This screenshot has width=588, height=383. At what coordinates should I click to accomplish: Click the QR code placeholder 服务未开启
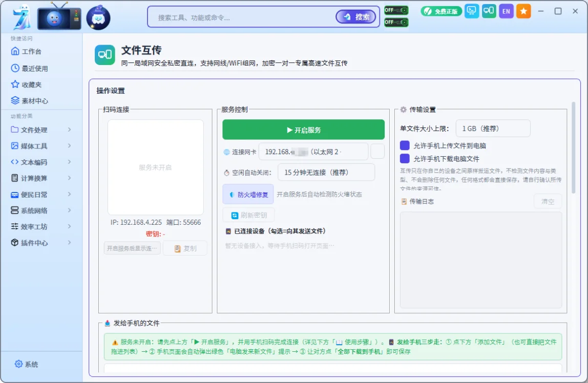(156, 167)
